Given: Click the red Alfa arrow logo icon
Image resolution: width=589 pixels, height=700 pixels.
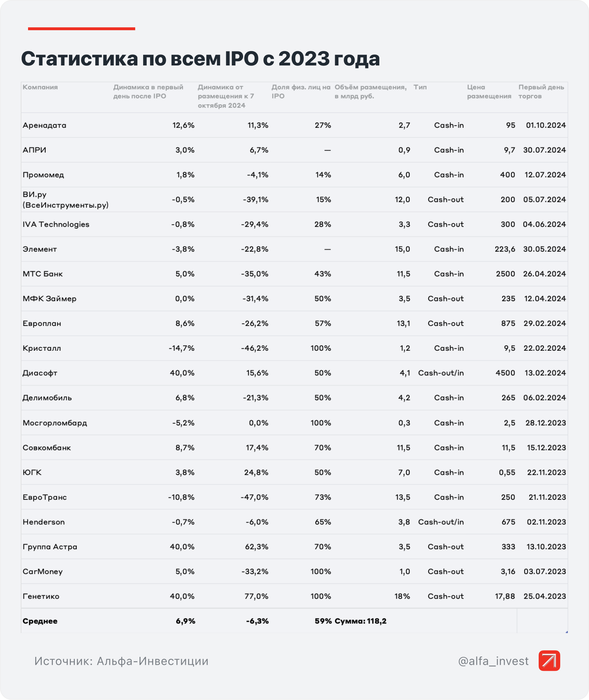Looking at the screenshot, I should click(x=549, y=661).
